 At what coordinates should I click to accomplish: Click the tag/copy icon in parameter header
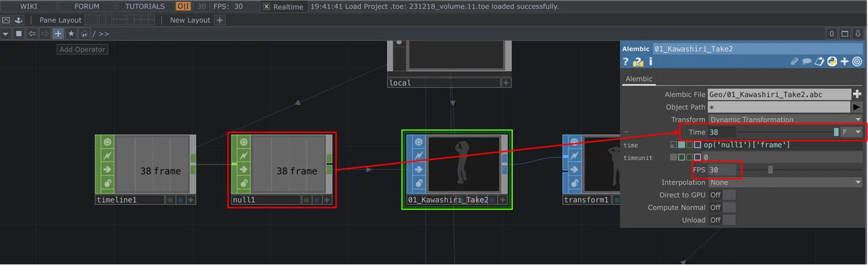[820, 62]
